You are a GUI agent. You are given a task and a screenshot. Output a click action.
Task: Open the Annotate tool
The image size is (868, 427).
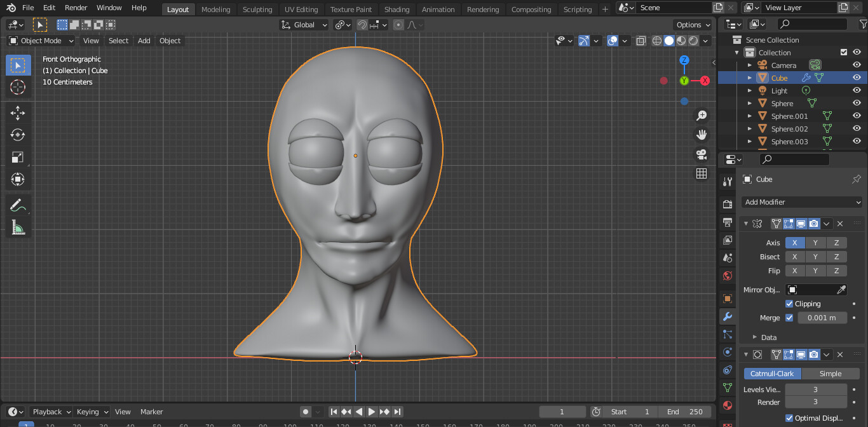click(18, 205)
